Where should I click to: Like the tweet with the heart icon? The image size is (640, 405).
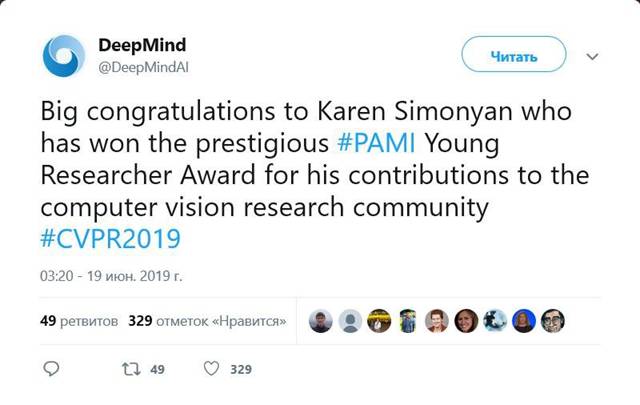tap(211, 369)
